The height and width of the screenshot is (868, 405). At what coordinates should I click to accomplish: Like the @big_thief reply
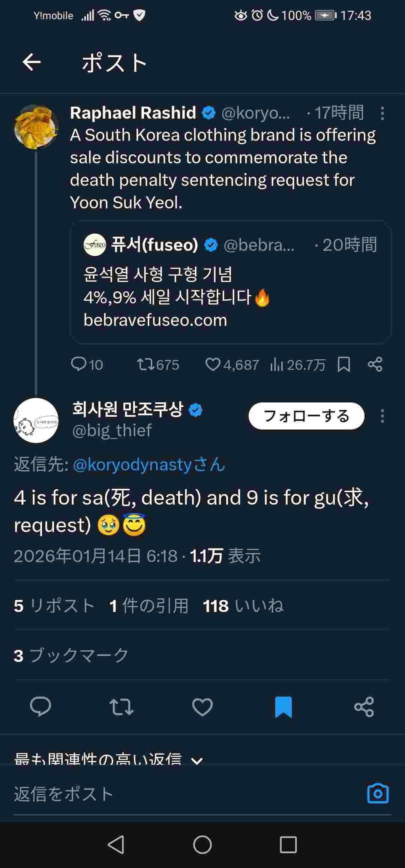(202, 707)
